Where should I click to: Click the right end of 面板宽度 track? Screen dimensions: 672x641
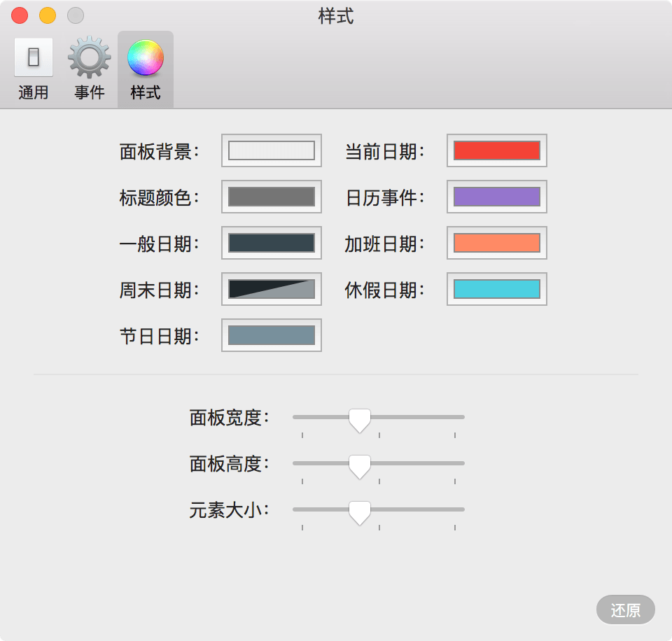(x=462, y=417)
